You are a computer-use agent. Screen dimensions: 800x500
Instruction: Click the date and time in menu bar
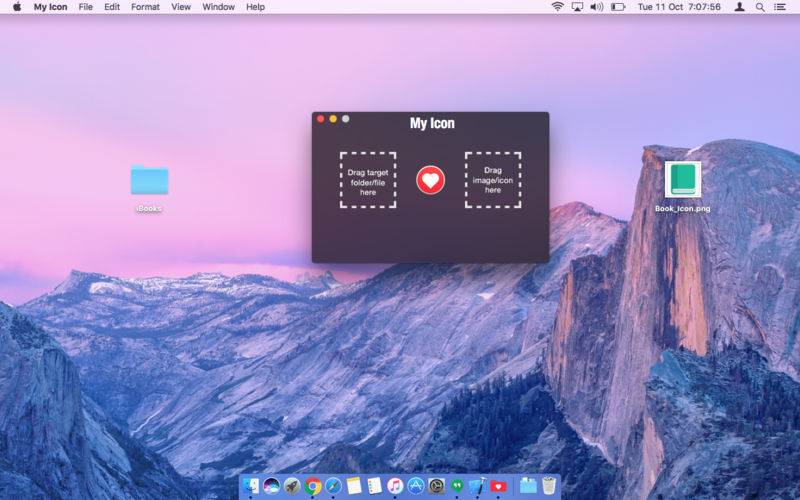pos(679,7)
